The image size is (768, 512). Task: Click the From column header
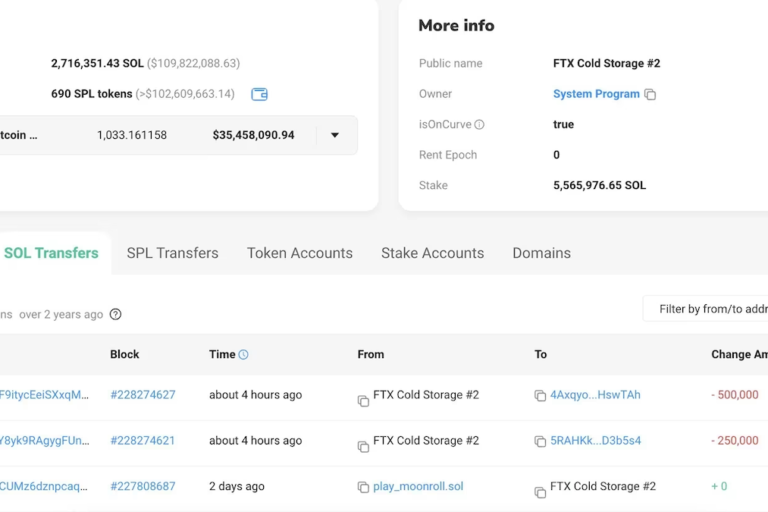coord(370,354)
